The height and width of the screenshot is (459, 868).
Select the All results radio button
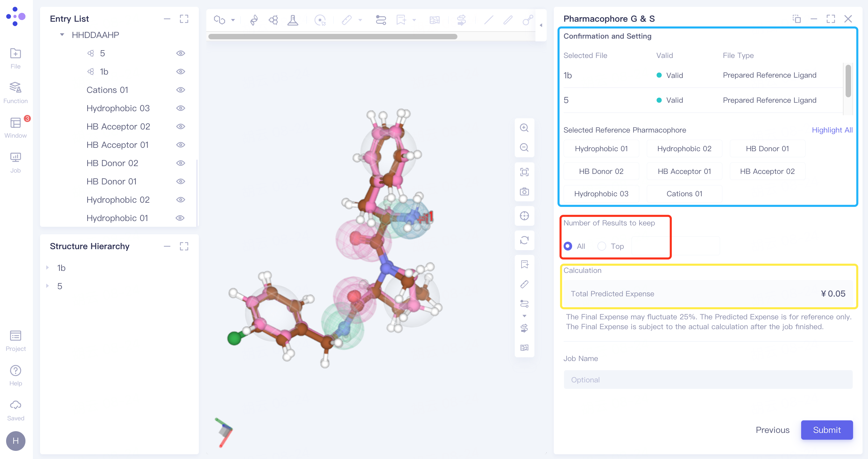tap(568, 246)
